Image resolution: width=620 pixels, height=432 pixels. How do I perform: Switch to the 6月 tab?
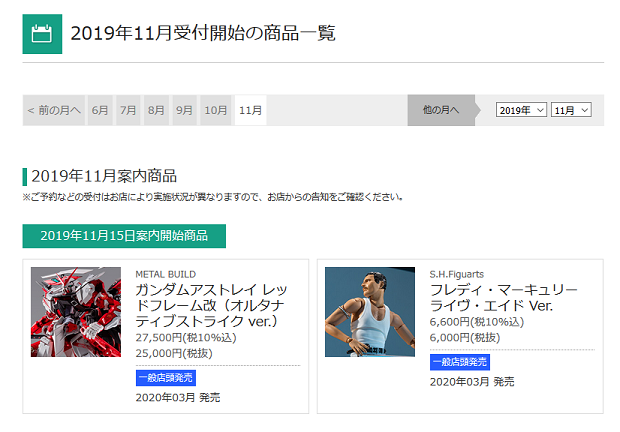pyautogui.click(x=100, y=110)
